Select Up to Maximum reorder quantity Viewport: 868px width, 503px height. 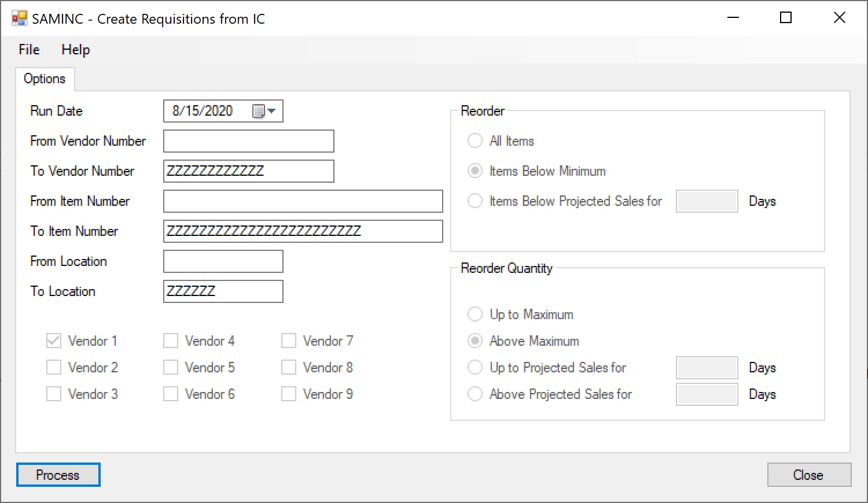coord(475,315)
